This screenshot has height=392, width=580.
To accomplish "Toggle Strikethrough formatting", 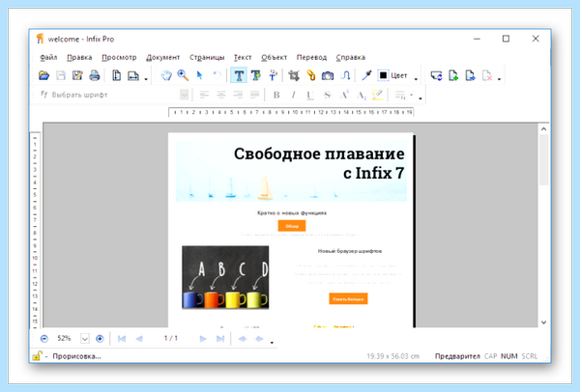I will (327, 96).
